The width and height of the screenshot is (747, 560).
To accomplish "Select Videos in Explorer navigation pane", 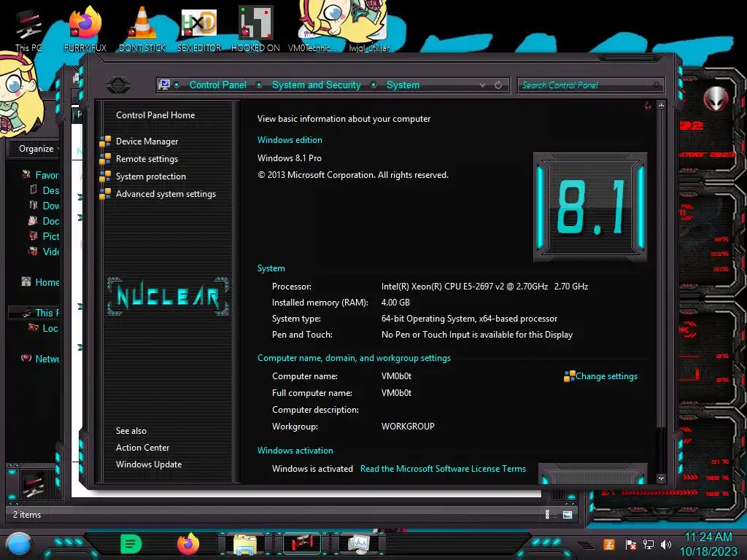I will click(50, 252).
